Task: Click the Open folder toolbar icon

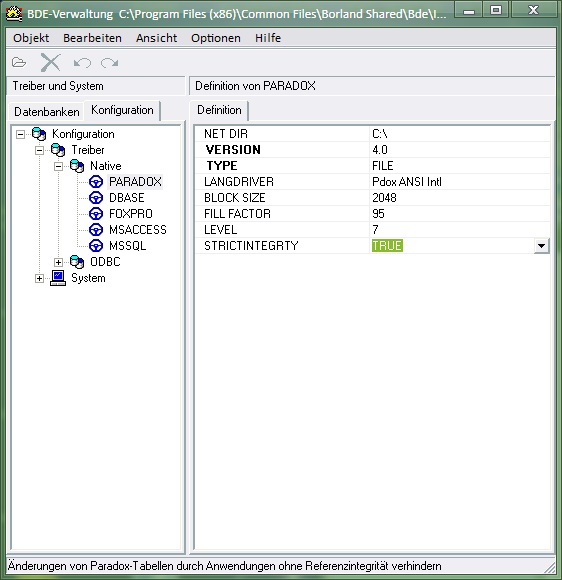Action: point(19,62)
